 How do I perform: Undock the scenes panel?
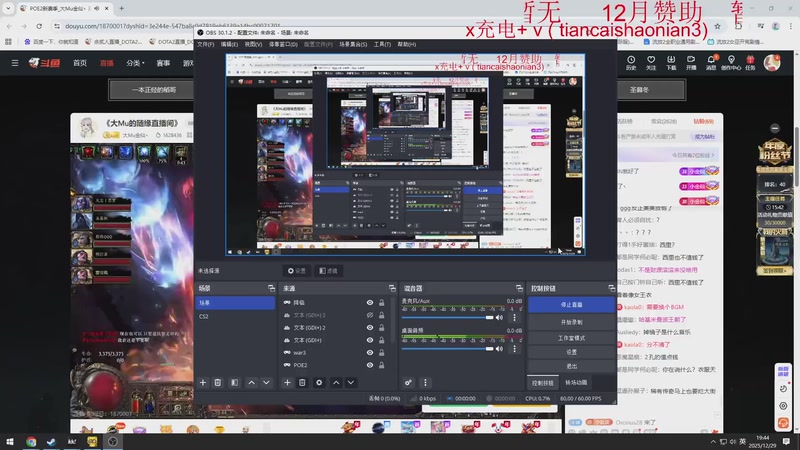[x=271, y=288]
